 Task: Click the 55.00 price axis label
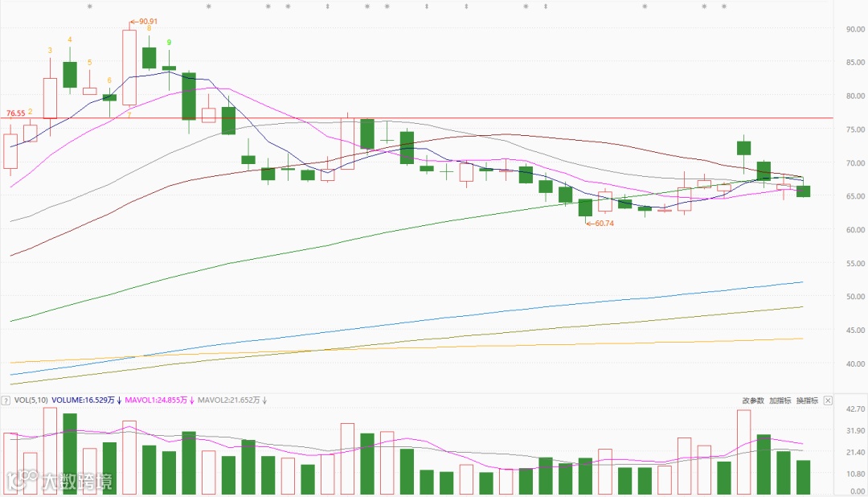coord(855,263)
